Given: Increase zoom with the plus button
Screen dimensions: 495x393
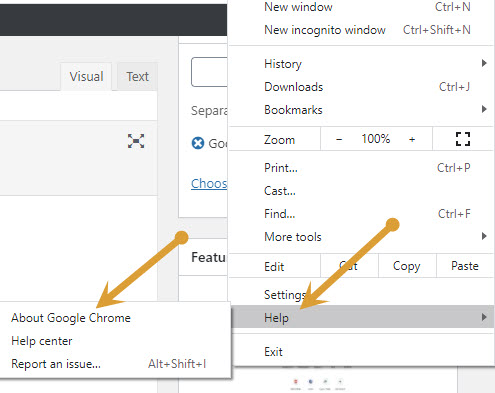Looking at the screenshot, I should [x=412, y=139].
